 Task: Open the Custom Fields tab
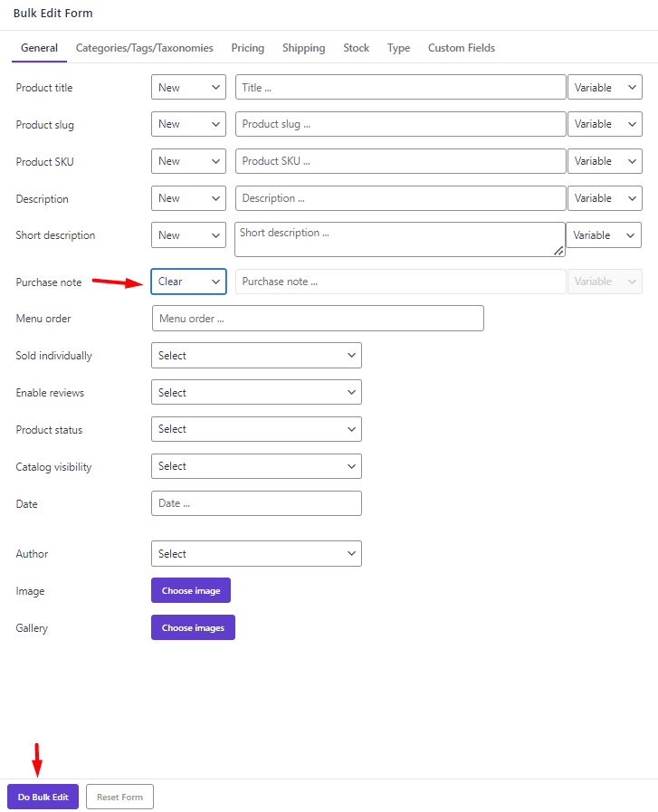click(x=461, y=48)
